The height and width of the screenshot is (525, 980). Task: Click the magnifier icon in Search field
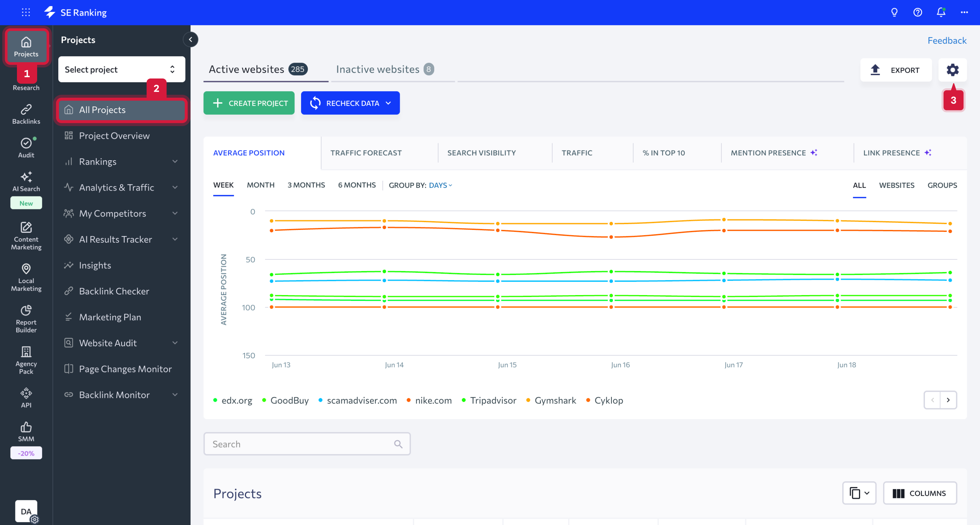pos(398,444)
